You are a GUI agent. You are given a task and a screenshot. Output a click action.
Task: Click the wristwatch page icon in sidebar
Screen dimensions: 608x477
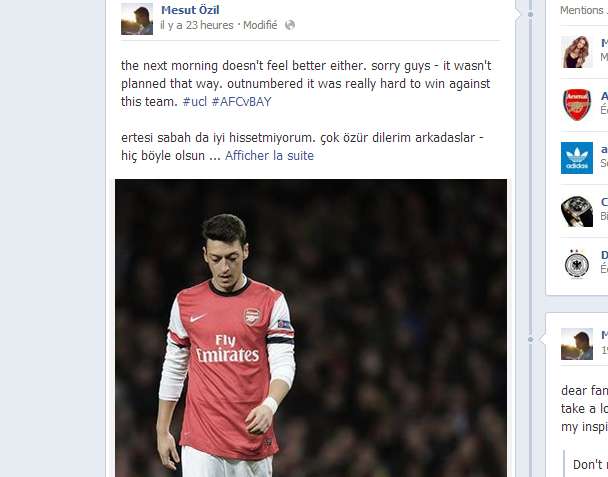[x=577, y=211]
